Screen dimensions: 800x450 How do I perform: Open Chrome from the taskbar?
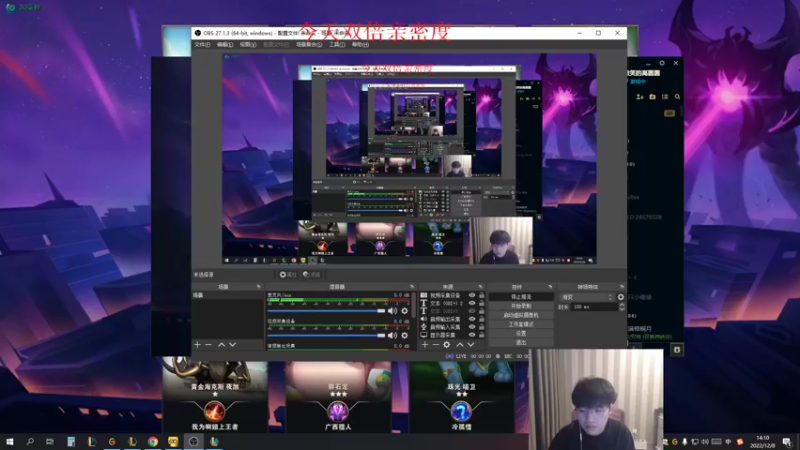coord(153,441)
